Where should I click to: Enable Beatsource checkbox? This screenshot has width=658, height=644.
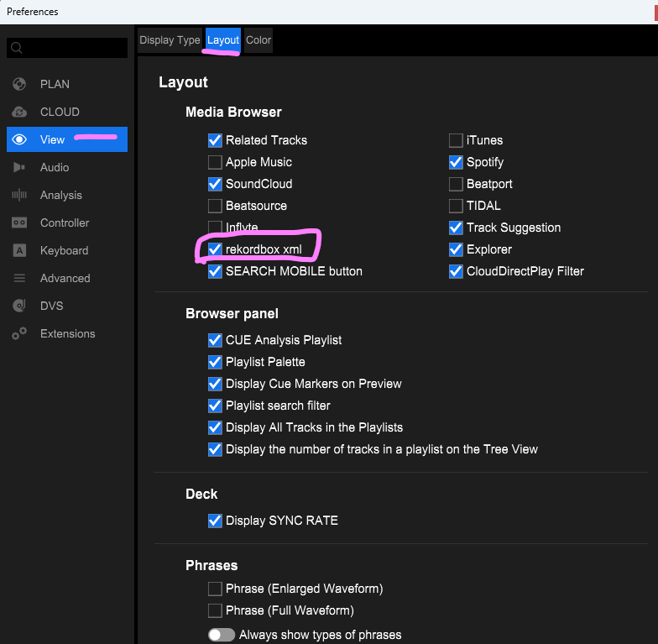[215, 206]
